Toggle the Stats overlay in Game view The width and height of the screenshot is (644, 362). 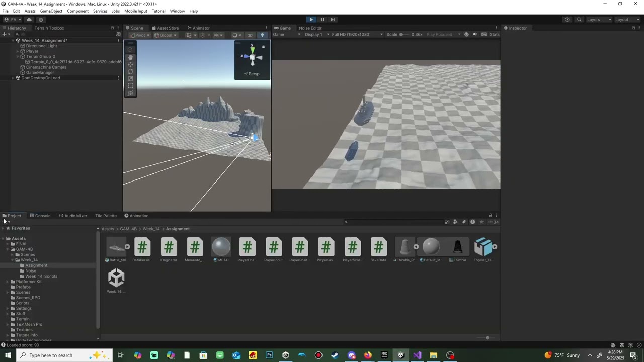click(x=495, y=35)
